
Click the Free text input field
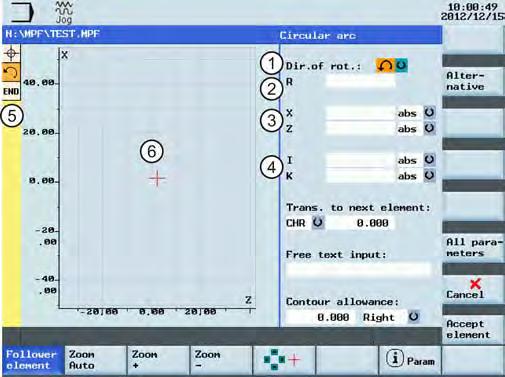tap(359, 269)
